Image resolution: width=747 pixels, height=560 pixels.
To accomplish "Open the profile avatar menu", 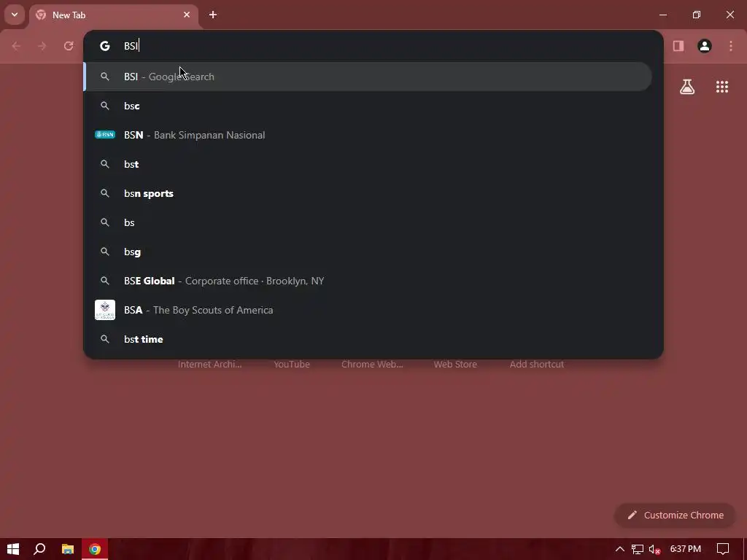I will tap(705, 46).
